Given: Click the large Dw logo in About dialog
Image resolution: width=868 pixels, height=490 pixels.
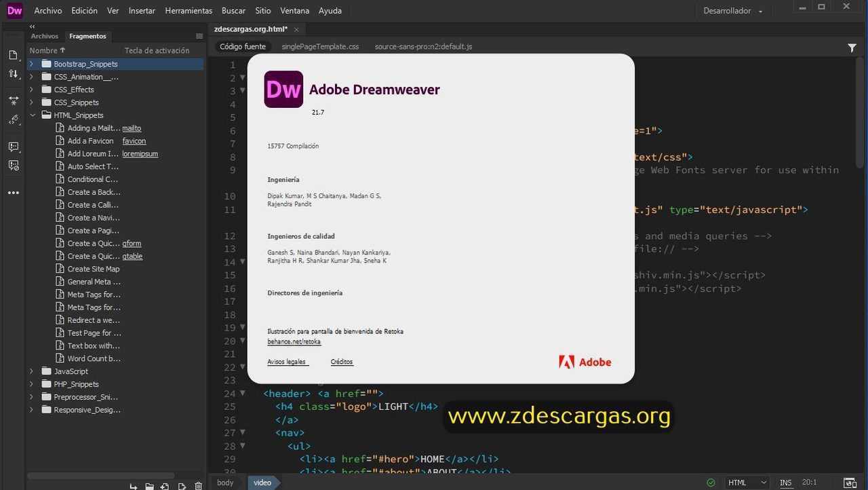Looking at the screenshot, I should [283, 89].
